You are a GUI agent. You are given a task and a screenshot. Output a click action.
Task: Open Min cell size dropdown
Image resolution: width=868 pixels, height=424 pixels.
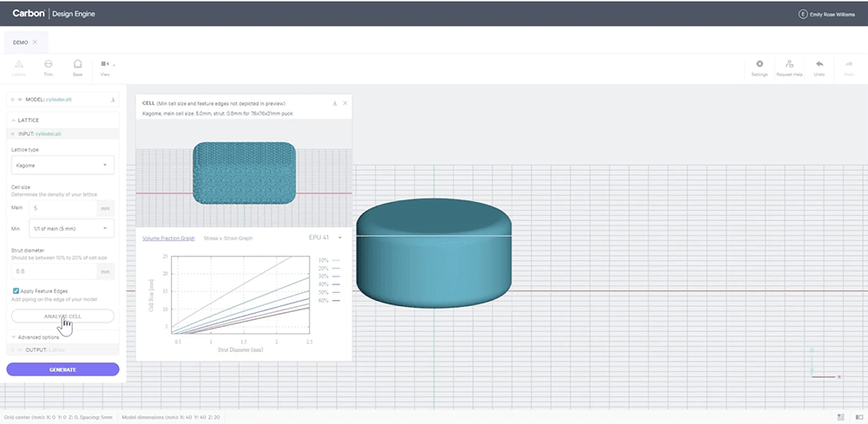coord(71,228)
